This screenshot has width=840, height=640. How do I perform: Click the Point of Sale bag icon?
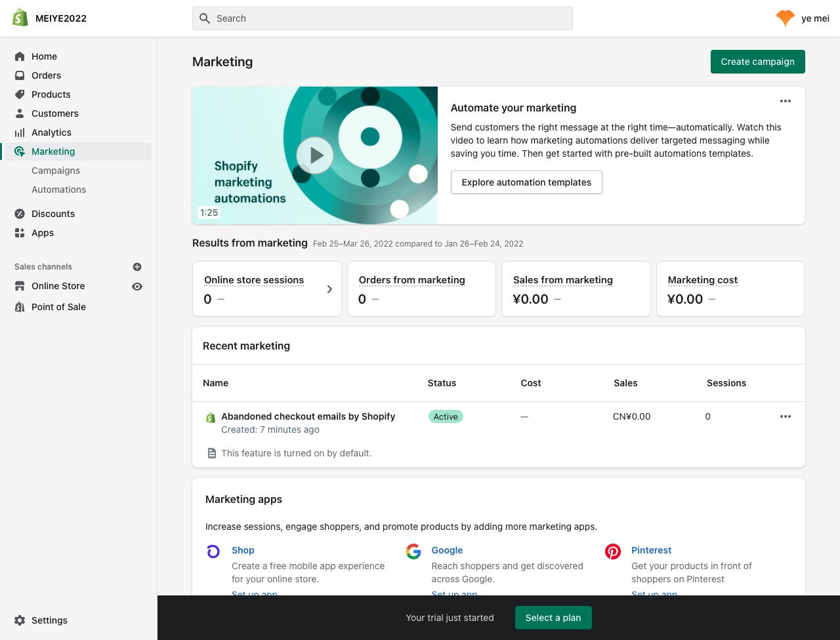(x=20, y=307)
